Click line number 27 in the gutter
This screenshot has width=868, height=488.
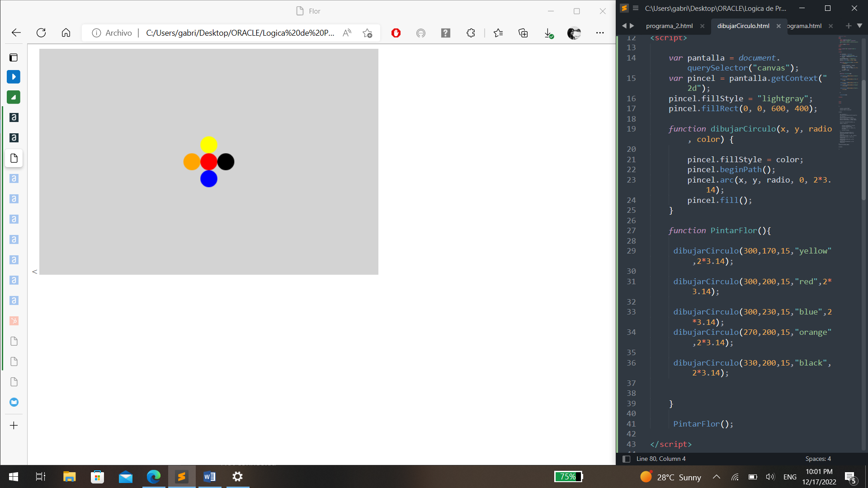pyautogui.click(x=631, y=230)
